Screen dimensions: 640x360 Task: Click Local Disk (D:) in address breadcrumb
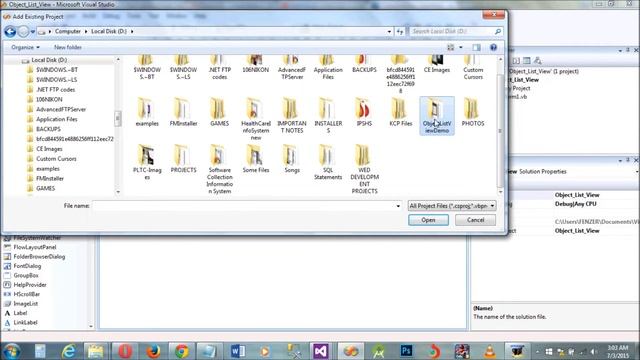click(x=109, y=31)
